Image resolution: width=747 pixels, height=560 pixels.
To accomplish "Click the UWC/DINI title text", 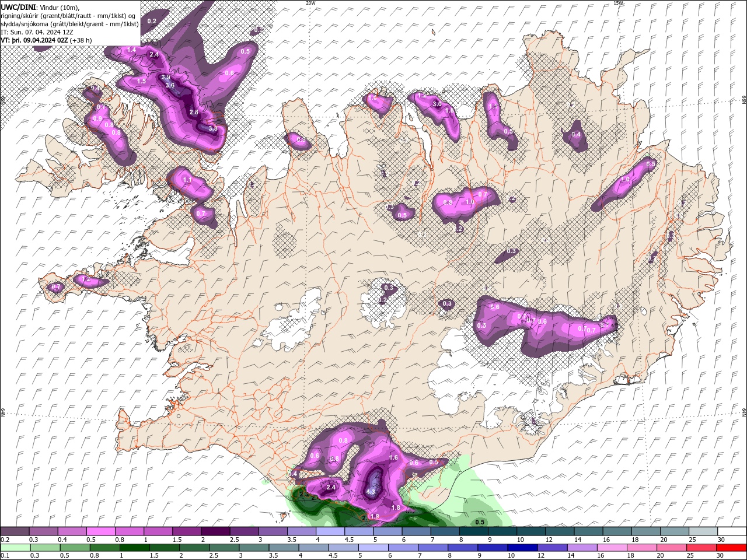I will tap(18, 7).
